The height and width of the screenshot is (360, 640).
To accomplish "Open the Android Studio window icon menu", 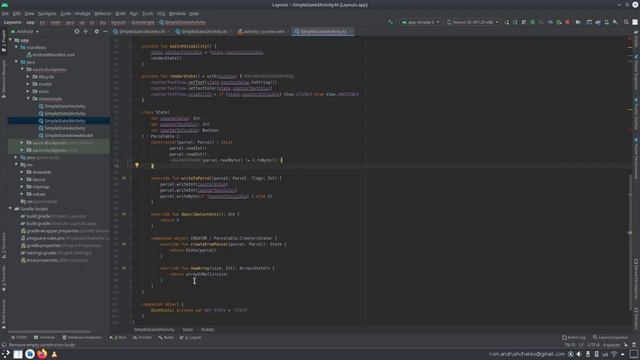I will 4,4.
